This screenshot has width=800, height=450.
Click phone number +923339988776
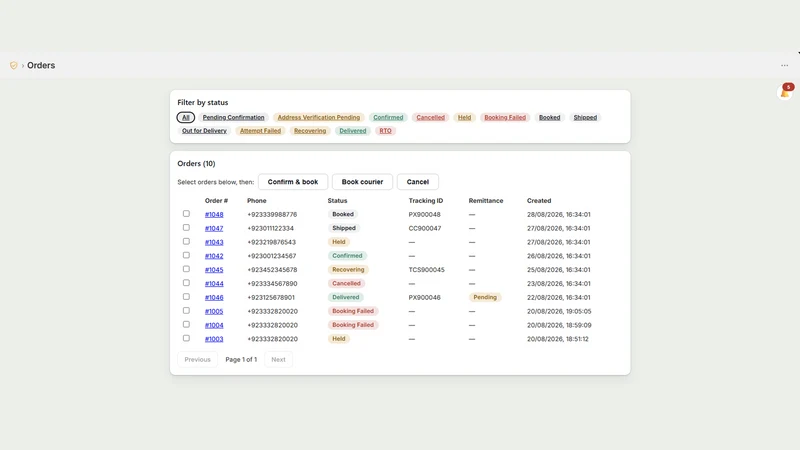coord(272,214)
